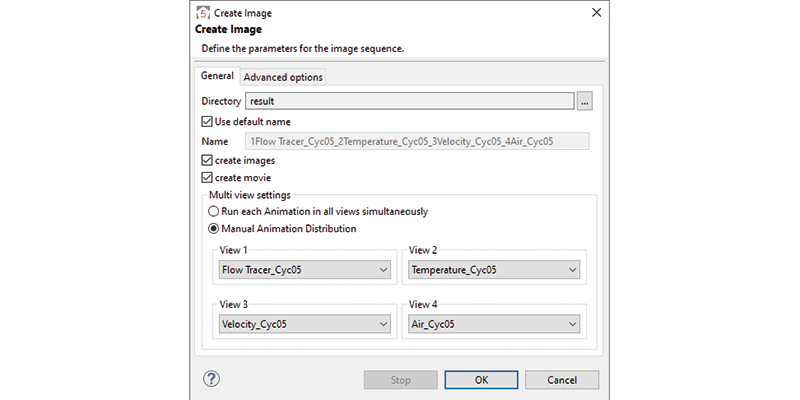Toggle the create movie checkbox

click(207, 178)
